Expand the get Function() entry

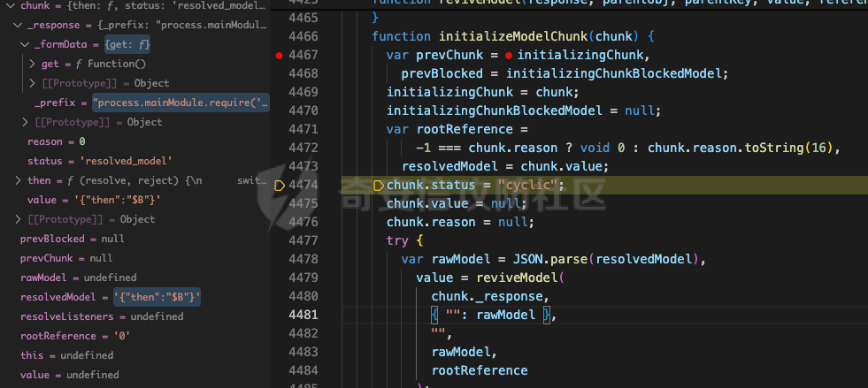pyautogui.click(x=33, y=64)
